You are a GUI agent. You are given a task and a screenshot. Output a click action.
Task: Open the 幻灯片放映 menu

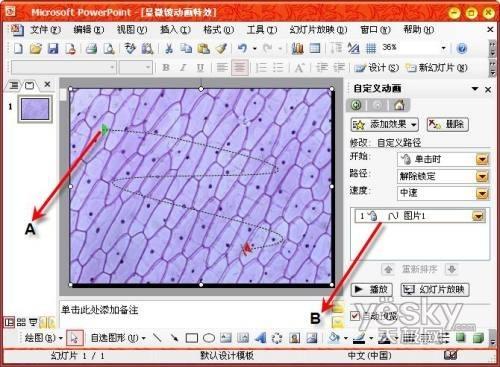pos(318,30)
